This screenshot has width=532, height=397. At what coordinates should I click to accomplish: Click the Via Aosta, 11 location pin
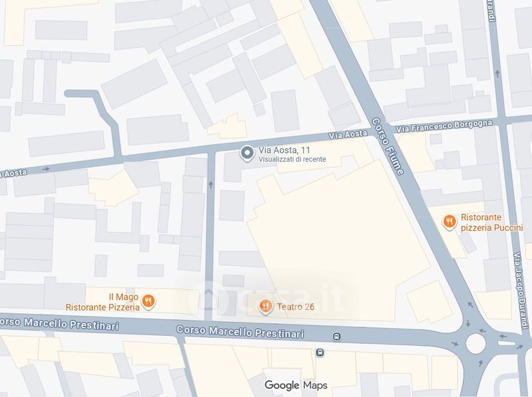[247, 154]
